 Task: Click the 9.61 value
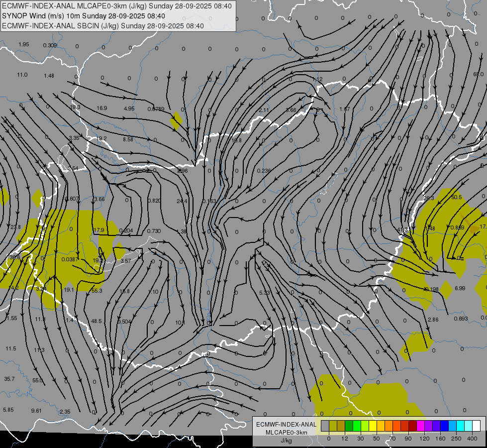36,411
